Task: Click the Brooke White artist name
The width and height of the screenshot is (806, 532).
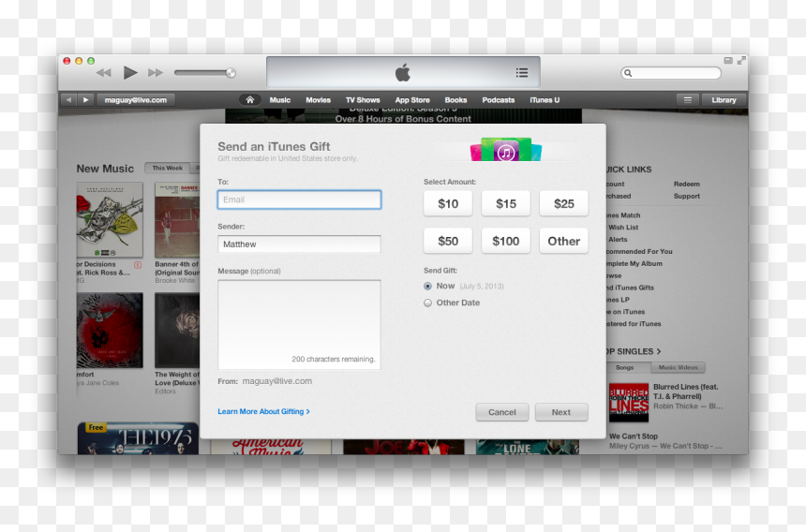Action: click(x=174, y=281)
